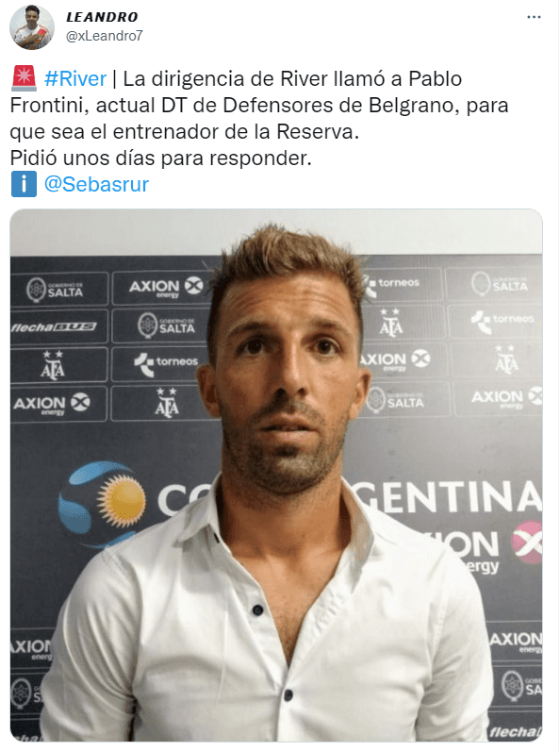Viewport: 560px width, 751px height.
Task: Click the line 'Pidió unos días para responder'
Action: click(160, 159)
